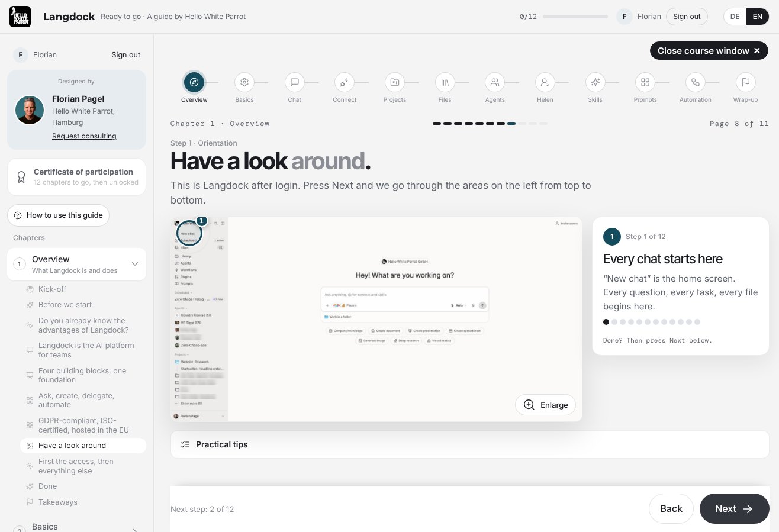
Task: Open Ask, create, delegate, automate lesson
Action: [82, 400]
